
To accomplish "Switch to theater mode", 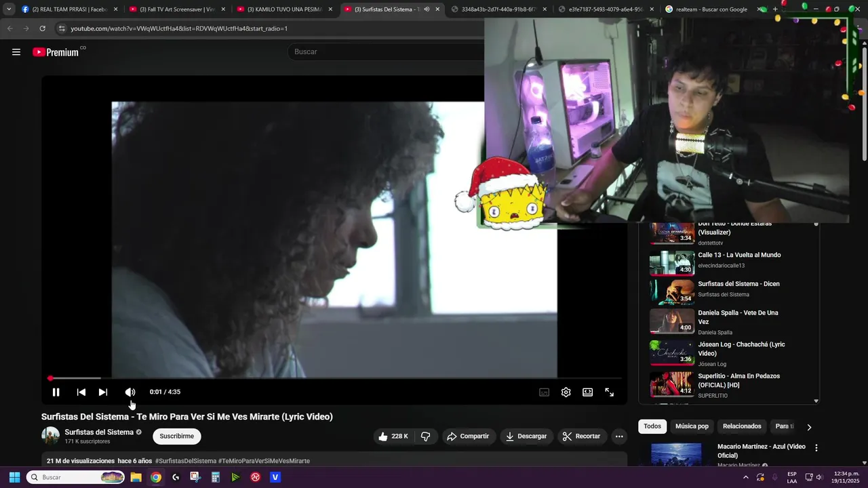I will [587, 392].
